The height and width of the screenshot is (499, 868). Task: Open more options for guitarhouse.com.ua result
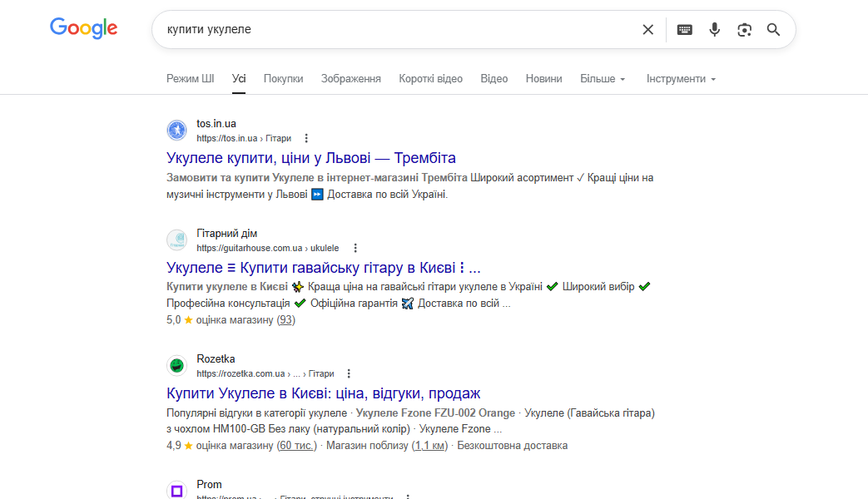pyautogui.click(x=355, y=248)
